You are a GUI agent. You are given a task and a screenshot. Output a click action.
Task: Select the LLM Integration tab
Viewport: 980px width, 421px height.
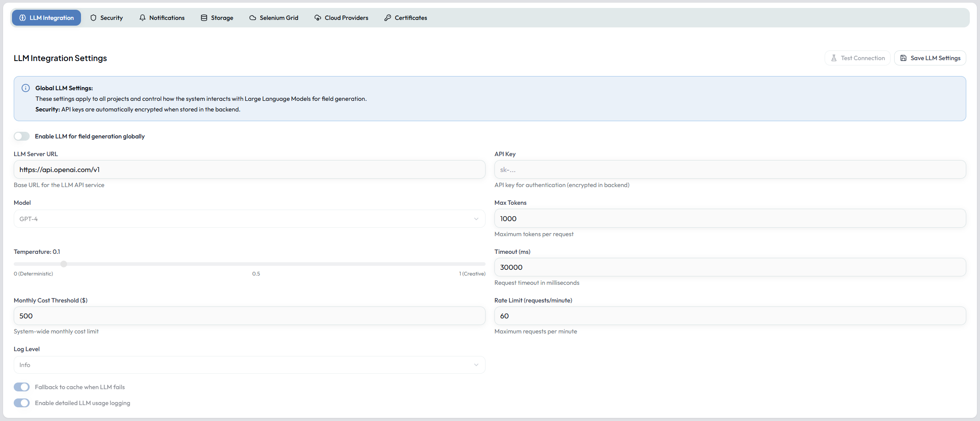coord(46,18)
